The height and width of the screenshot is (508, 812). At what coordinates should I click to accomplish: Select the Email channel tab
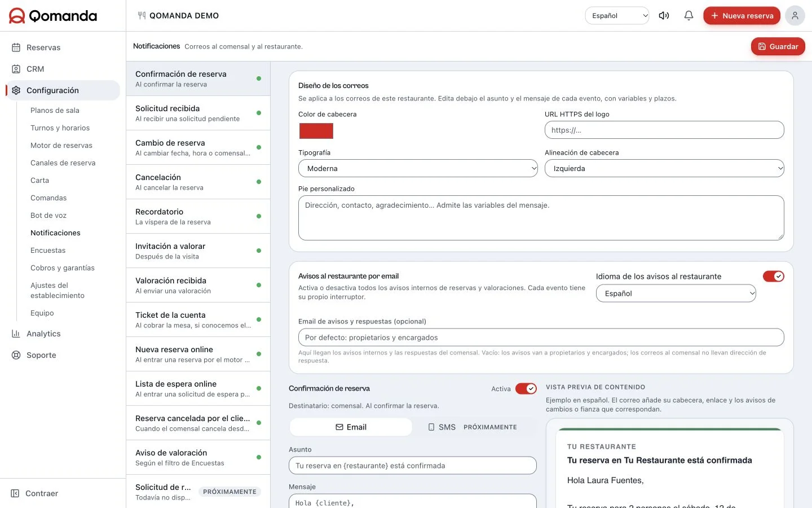click(351, 427)
